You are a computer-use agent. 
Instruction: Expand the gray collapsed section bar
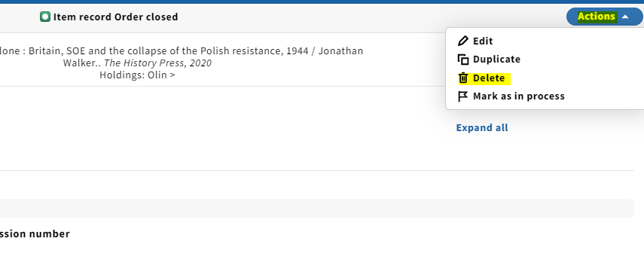point(316,209)
